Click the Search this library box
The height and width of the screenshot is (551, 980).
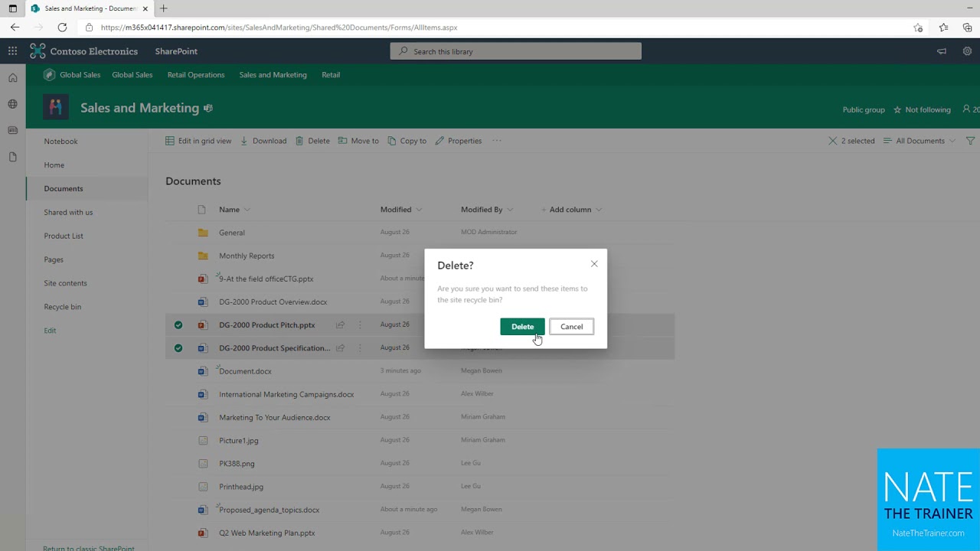coord(516,51)
